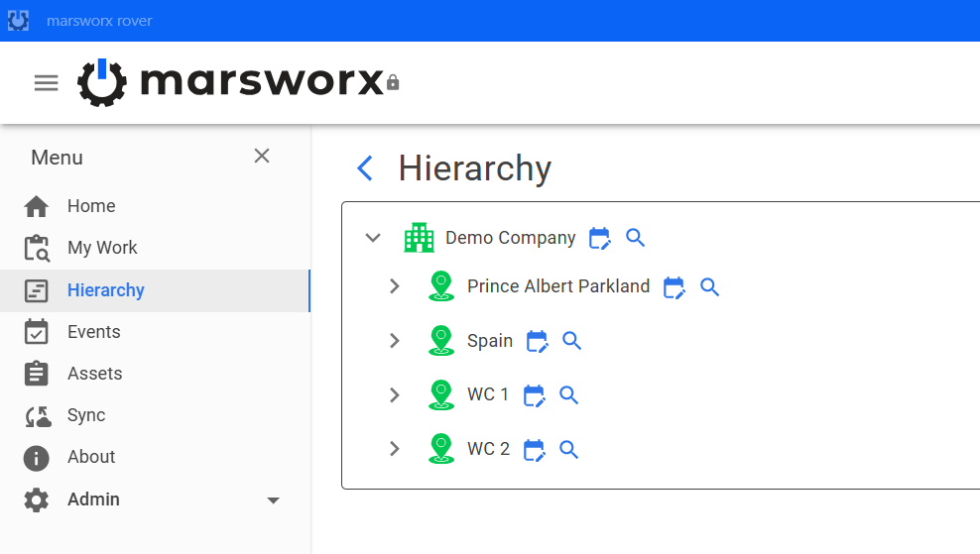Open calendar edit for Prince Albert Parkland
The image size is (980, 554).
(674, 287)
